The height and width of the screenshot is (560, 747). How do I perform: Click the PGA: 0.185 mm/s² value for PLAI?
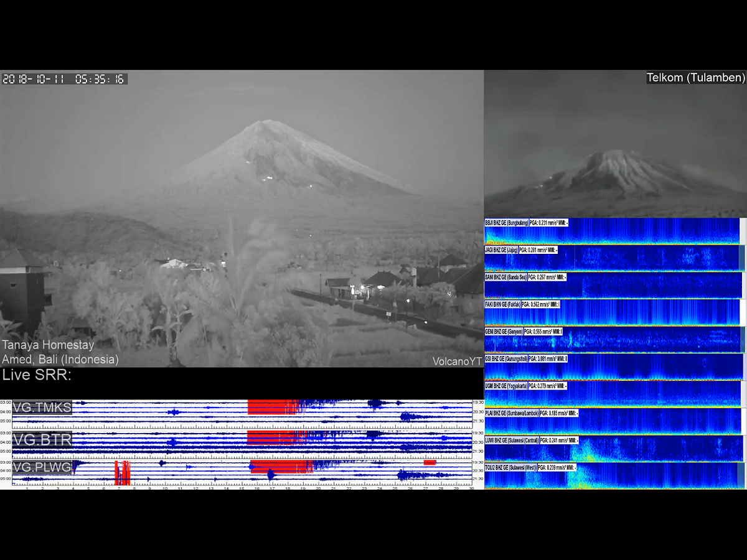point(559,413)
